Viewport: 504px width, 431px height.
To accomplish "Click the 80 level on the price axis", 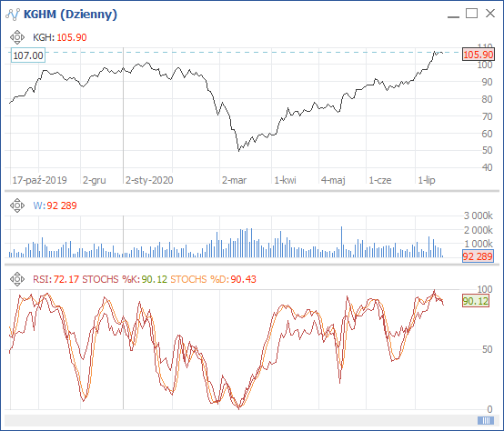I will [x=487, y=99].
